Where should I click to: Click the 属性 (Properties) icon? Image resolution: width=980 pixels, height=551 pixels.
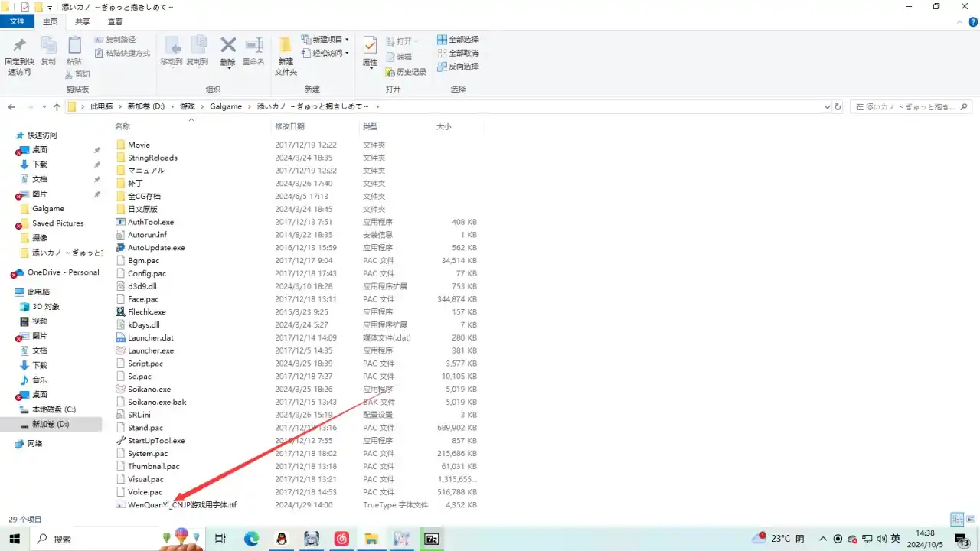pyautogui.click(x=370, y=51)
